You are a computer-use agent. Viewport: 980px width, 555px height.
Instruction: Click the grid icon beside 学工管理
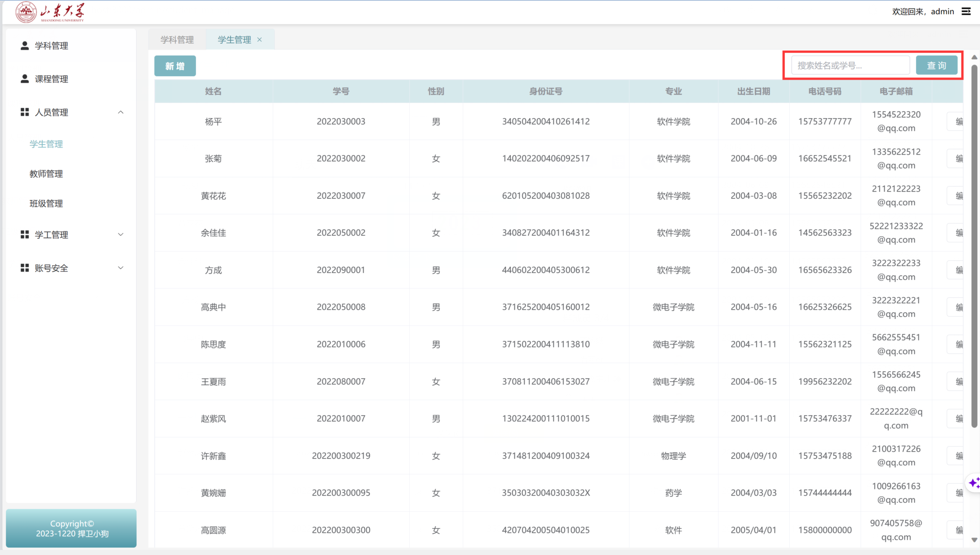(x=25, y=234)
